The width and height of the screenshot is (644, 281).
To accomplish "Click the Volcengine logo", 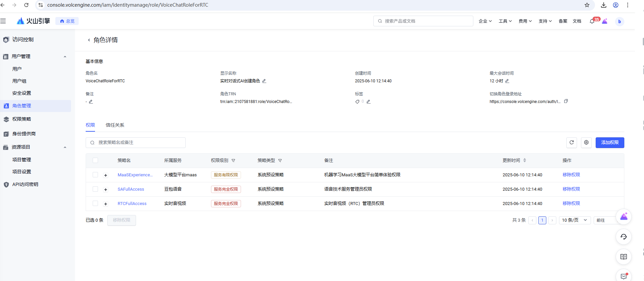I will coord(33,21).
